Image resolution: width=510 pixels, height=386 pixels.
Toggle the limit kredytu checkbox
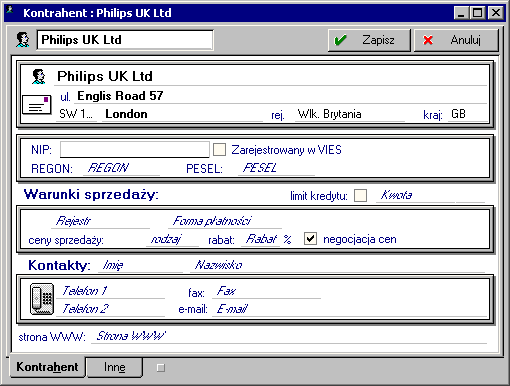click(360, 195)
